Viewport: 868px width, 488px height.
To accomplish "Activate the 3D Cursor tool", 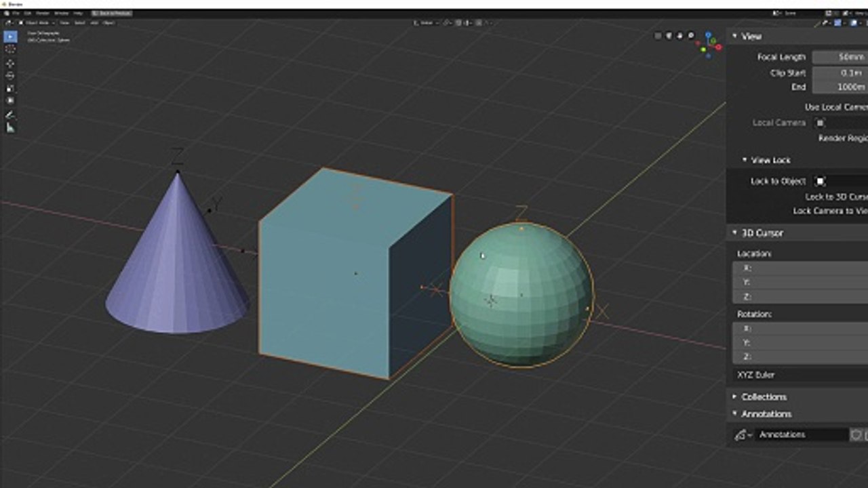I will 10,49.
